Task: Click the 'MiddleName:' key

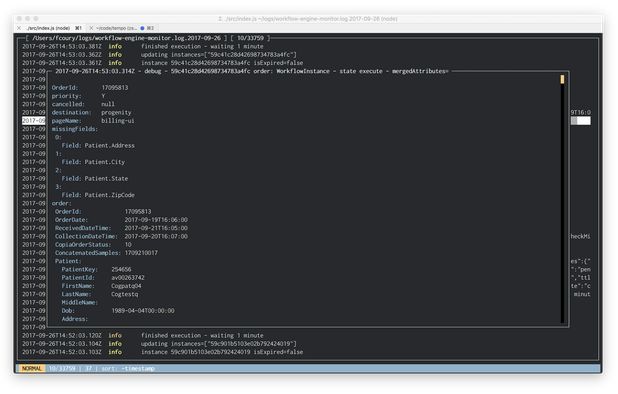Action: 80,303
